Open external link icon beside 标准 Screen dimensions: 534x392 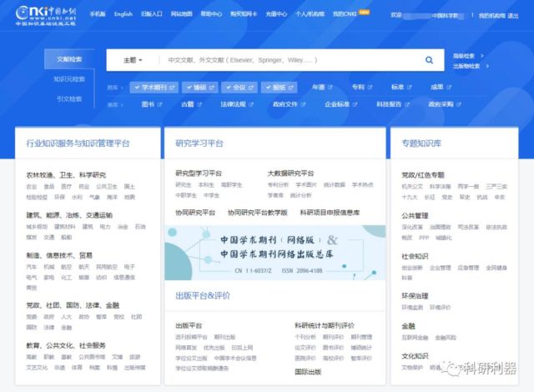410,88
